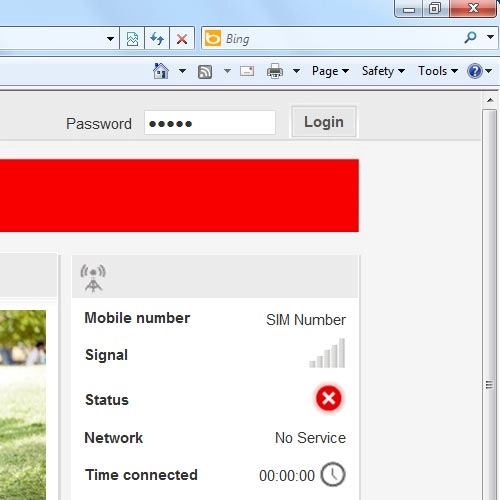The width and height of the screenshot is (500, 500).
Task: Click the 'Time connected' label
Action: point(141,475)
